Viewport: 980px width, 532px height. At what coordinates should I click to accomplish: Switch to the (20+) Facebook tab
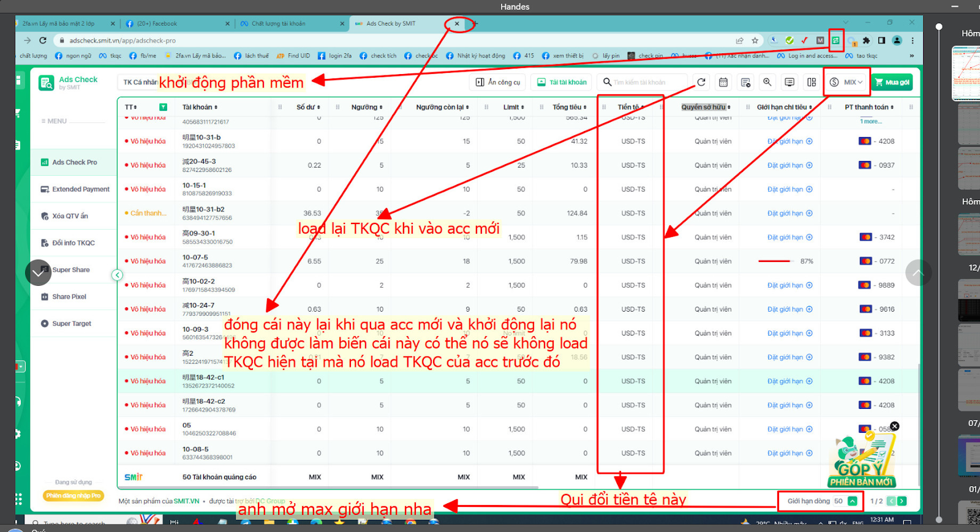[x=177, y=24]
